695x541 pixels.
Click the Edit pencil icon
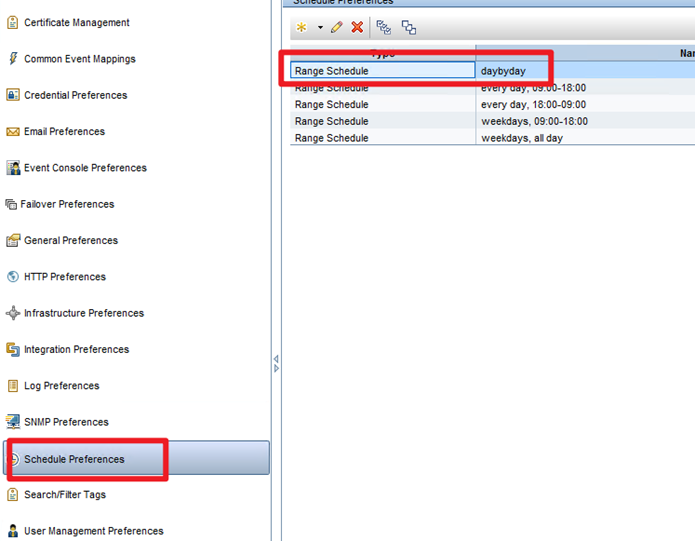point(337,27)
